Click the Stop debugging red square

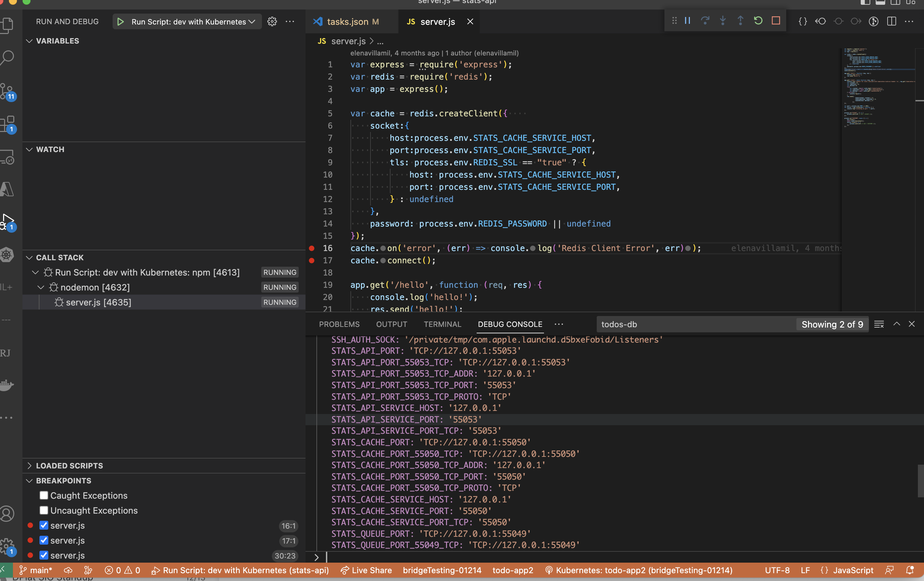coord(776,21)
